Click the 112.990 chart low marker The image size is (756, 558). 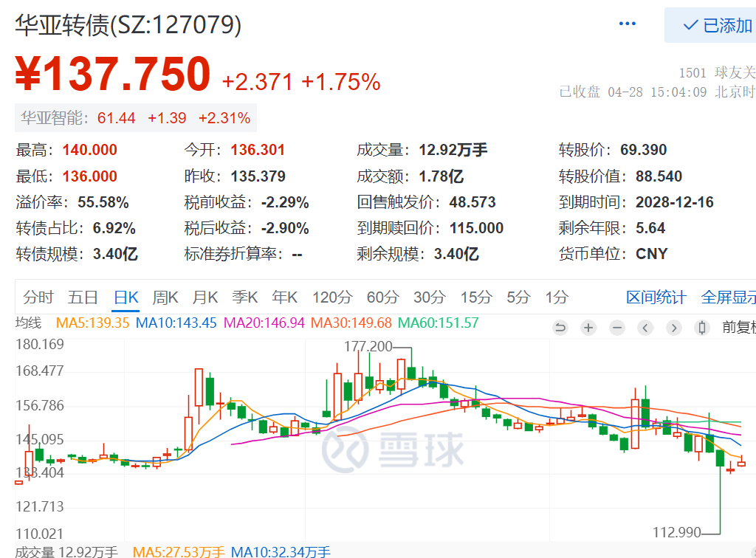coord(677,532)
